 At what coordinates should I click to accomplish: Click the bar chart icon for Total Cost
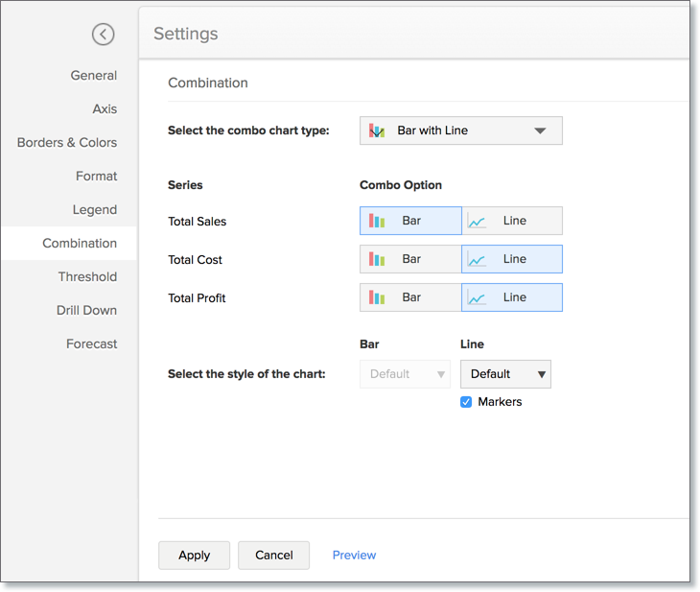coord(379,259)
